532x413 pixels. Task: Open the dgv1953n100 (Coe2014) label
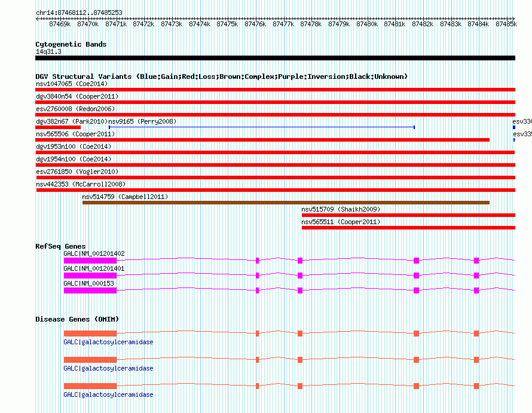[74, 146]
